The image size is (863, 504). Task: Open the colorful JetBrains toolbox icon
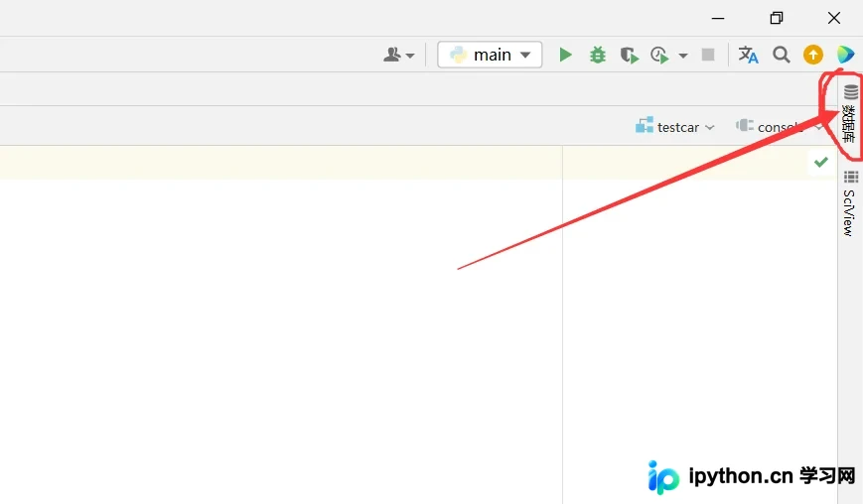tap(845, 55)
